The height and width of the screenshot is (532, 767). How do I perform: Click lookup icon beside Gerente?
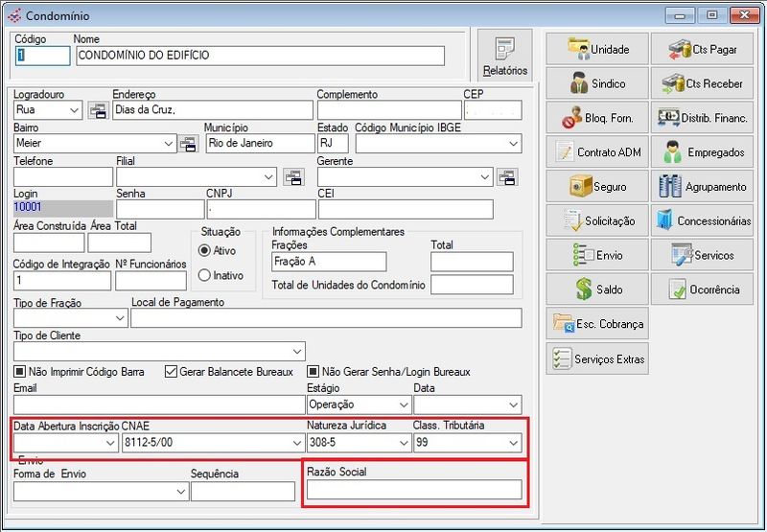click(508, 177)
